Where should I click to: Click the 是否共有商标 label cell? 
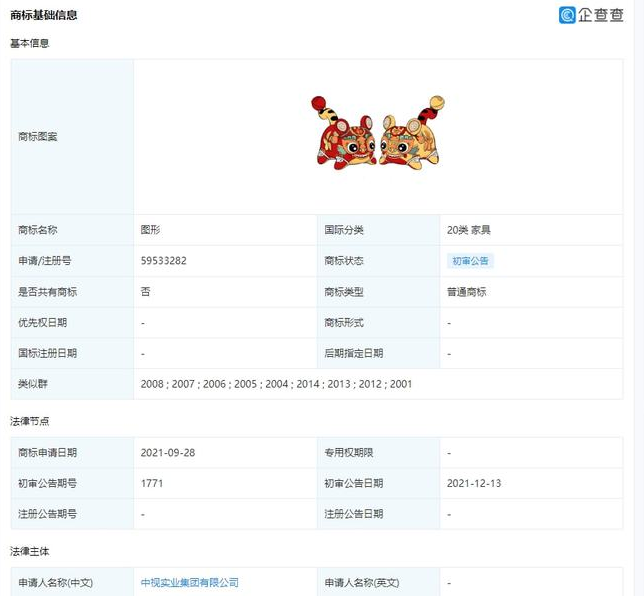[x=72, y=292]
